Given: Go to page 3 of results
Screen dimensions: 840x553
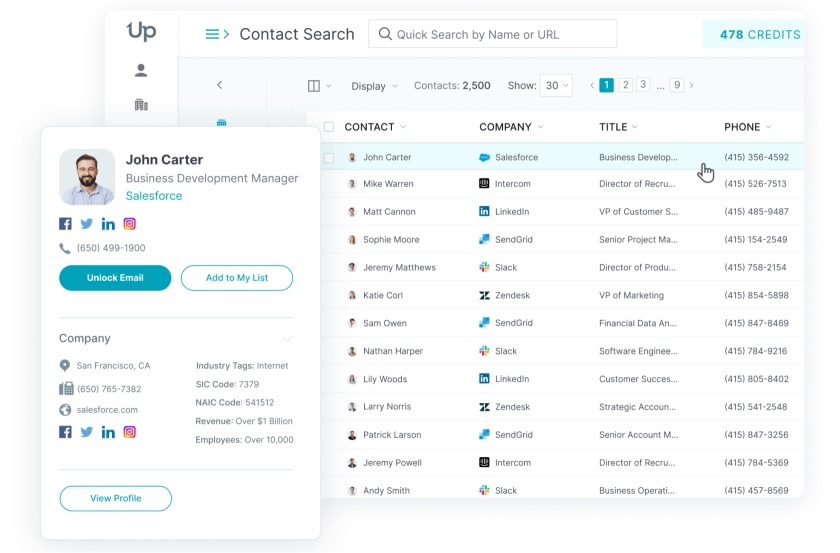Looking at the screenshot, I should 643,85.
